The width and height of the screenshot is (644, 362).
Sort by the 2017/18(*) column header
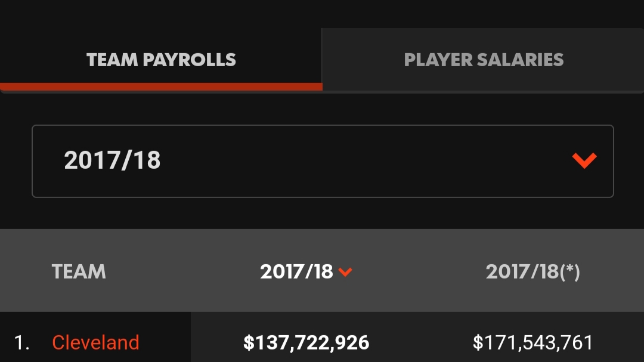coord(532,271)
